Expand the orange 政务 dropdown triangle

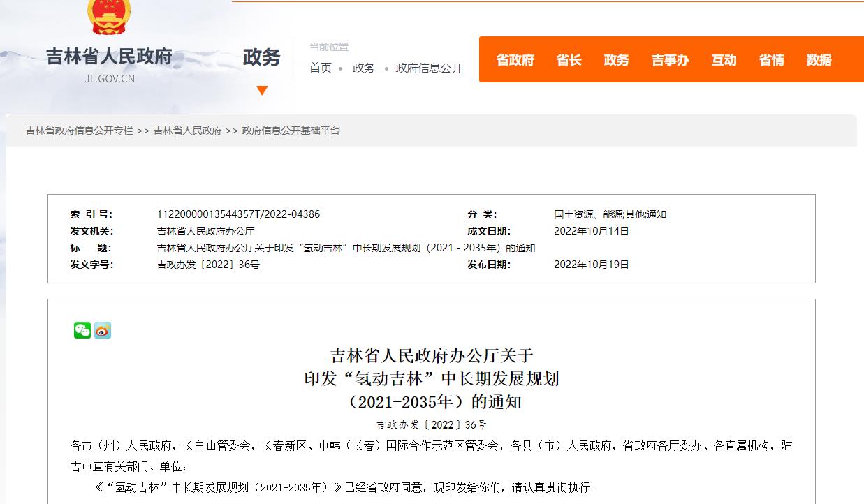click(263, 89)
